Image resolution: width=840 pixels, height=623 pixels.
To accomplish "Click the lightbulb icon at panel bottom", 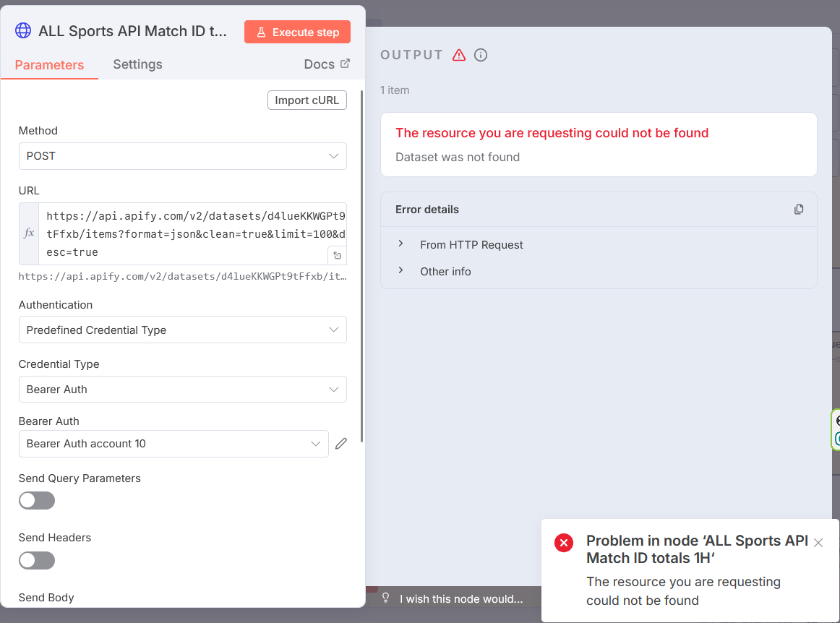I will click(x=386, y=598).
